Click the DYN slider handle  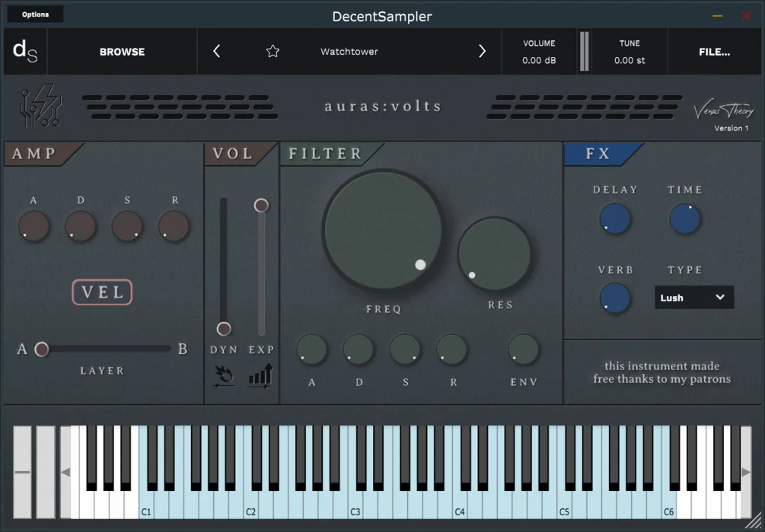224,329
